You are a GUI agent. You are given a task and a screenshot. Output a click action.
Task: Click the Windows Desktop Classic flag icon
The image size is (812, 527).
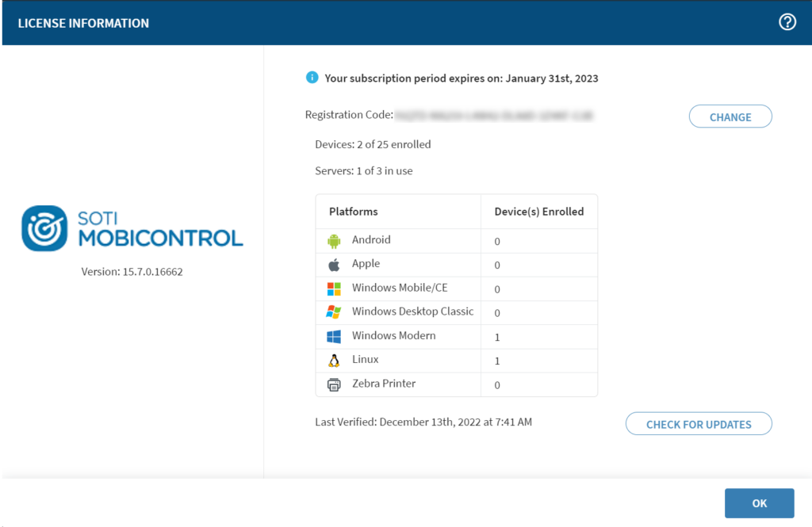334,312
